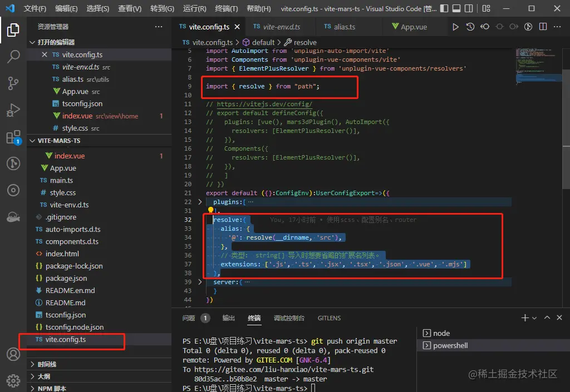Open the Search view in activity bar

(13, 56)
